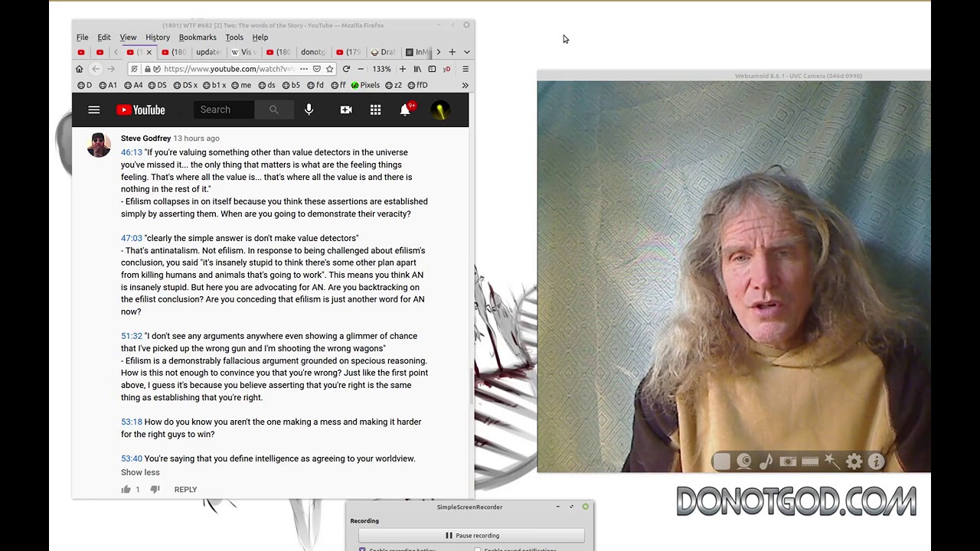Open the Pixels bookmark
Image resolution: width=980 pixels, height=551 pixels.
(x=365, y=86)
